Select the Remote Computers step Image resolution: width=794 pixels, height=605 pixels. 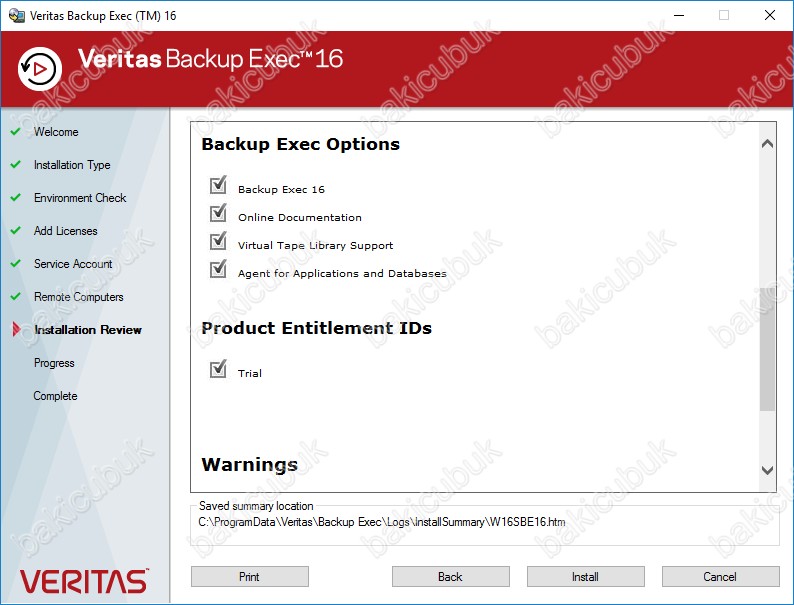(78, 297)
